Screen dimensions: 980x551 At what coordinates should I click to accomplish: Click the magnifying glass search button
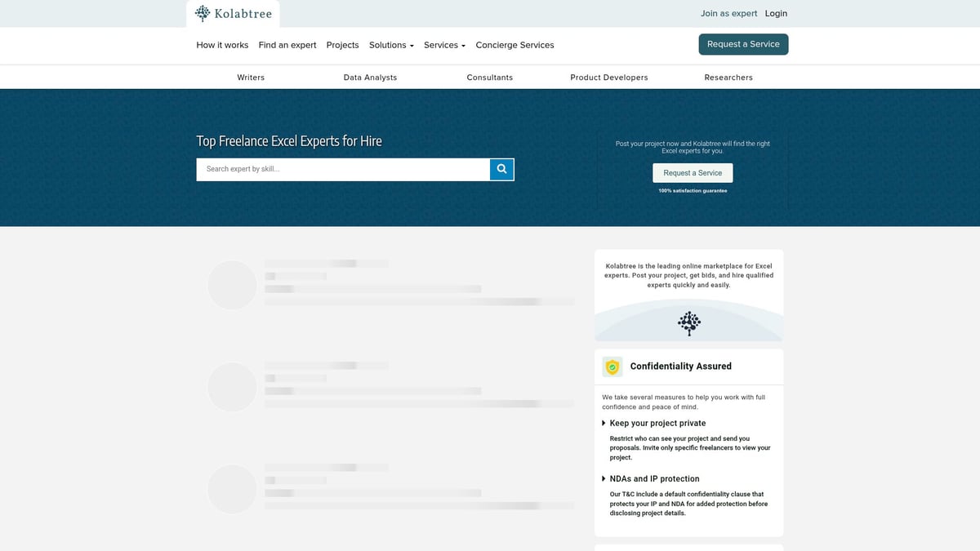coord(501,169)
